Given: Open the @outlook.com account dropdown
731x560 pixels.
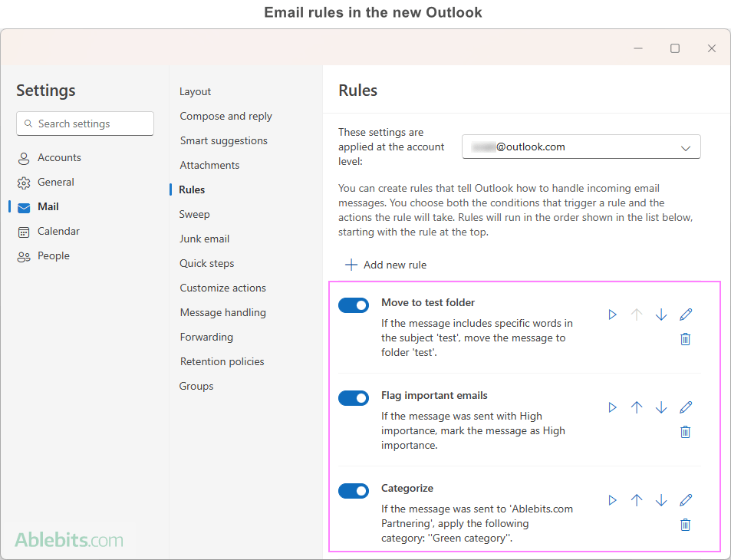Looking at the screenshot, I should (581, 147).
